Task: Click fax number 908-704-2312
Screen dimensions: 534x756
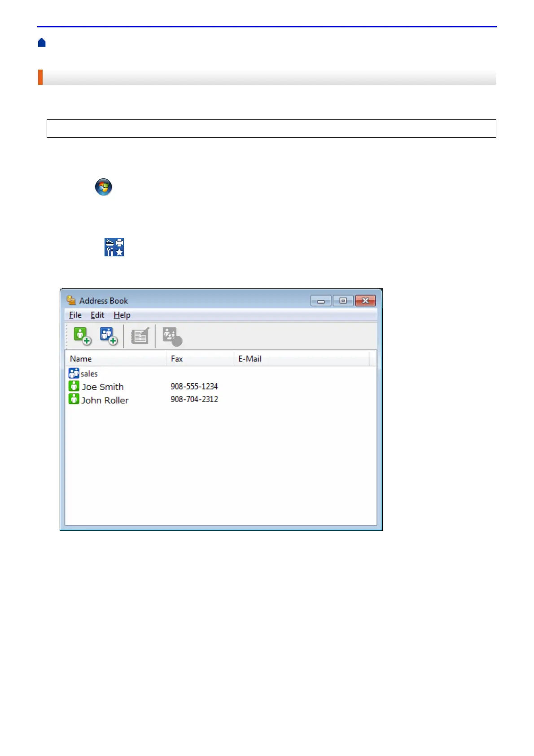Action: tap(194, 399)
